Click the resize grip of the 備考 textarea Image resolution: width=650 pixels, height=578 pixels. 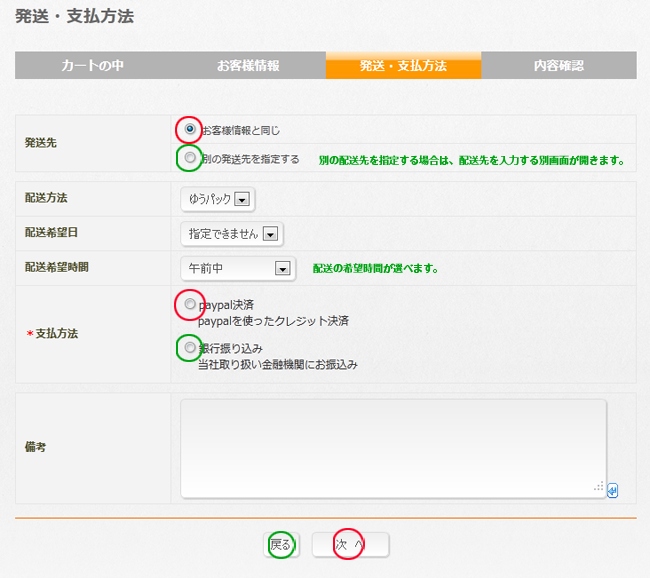[599, 487]
